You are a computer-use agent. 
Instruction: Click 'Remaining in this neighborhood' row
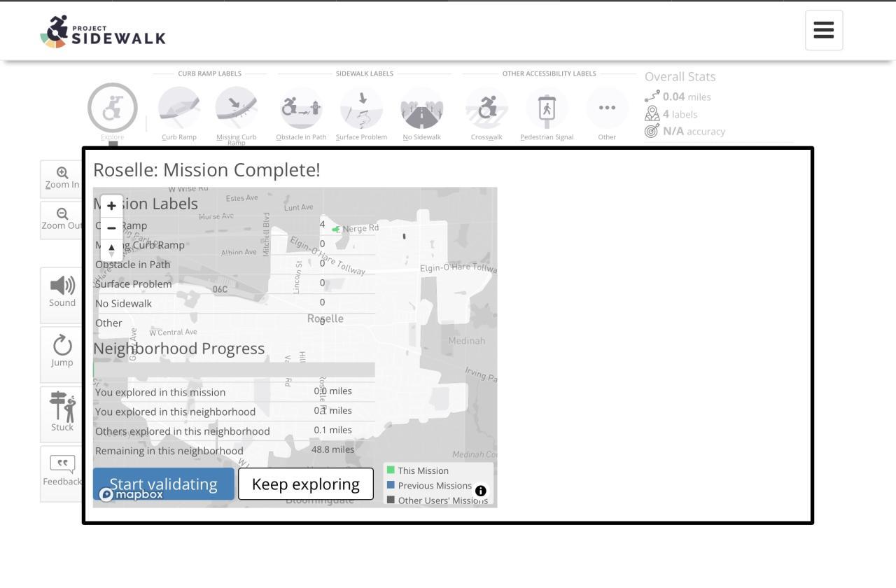pyautogui.click(x=234, y=450)
